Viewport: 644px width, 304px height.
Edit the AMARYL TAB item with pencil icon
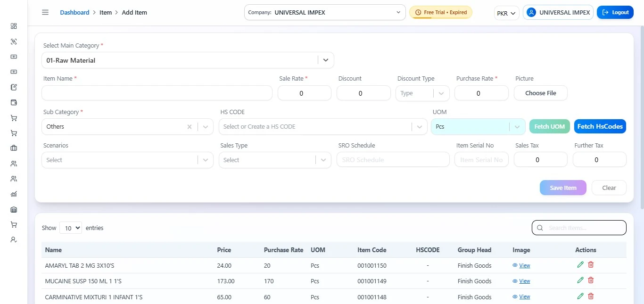[580, 264]
